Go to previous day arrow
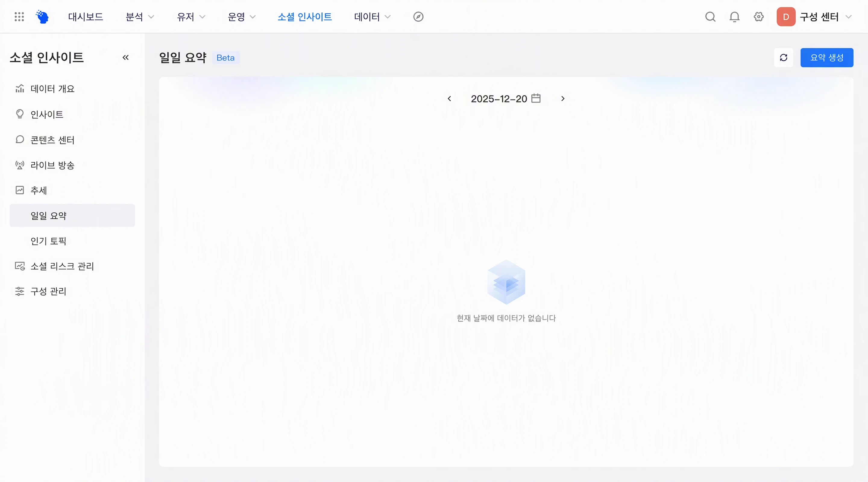The width and height of the screenshot is (868, 482). [x=449, y=99]
